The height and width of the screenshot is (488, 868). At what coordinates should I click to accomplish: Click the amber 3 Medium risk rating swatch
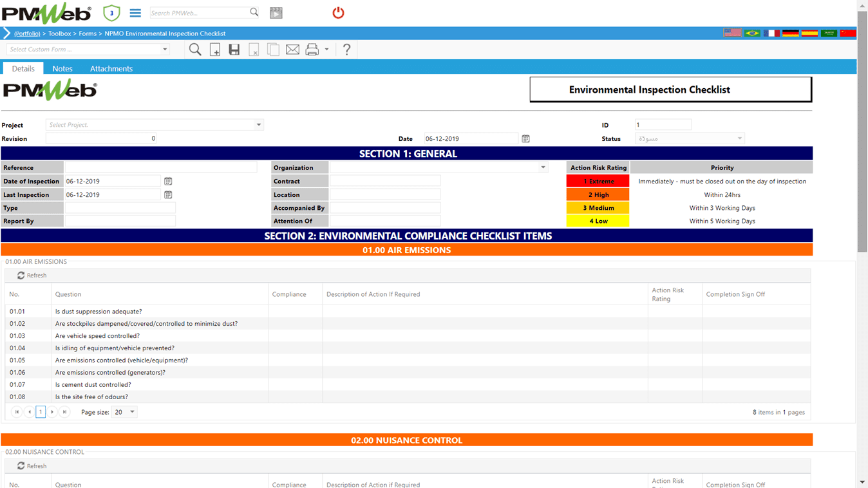[598, 208]
